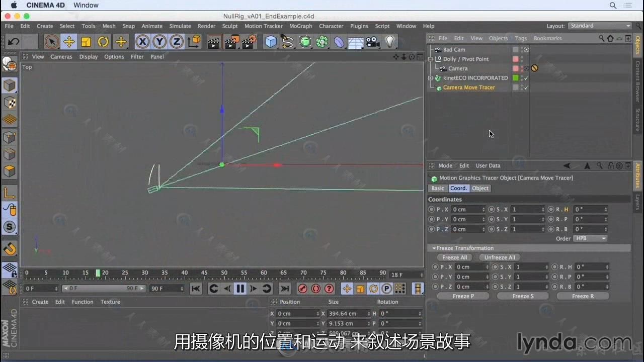The width and height of the screenshot is (644, 362).
Task: Select Texture mode icon in left palette
Action: [x=10, y=103]
